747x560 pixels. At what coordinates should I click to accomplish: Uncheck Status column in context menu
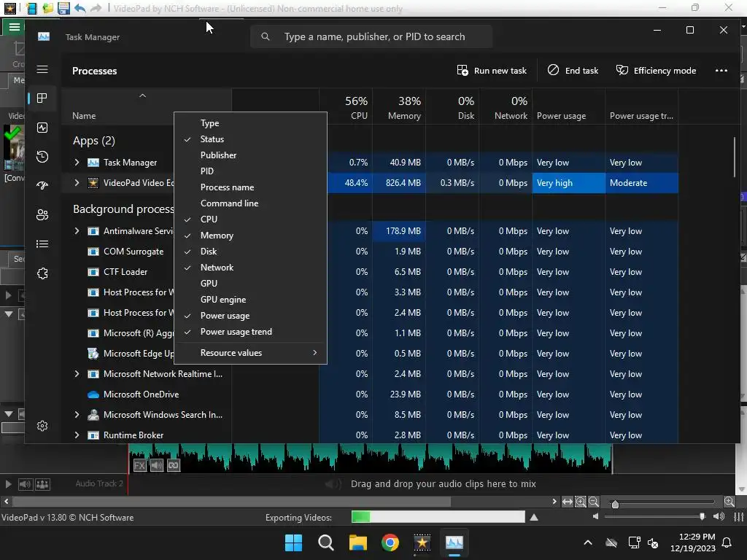tap(251, 139)
